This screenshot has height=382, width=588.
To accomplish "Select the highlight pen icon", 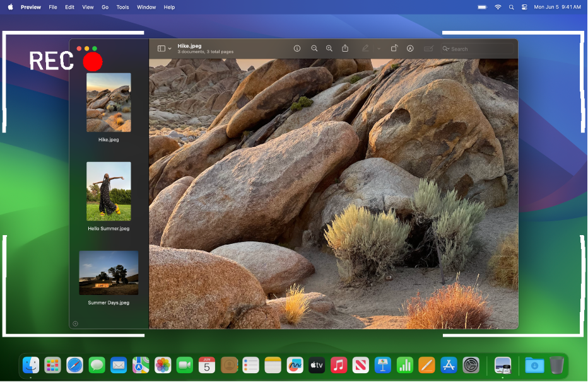I will [x=365, y=48].
